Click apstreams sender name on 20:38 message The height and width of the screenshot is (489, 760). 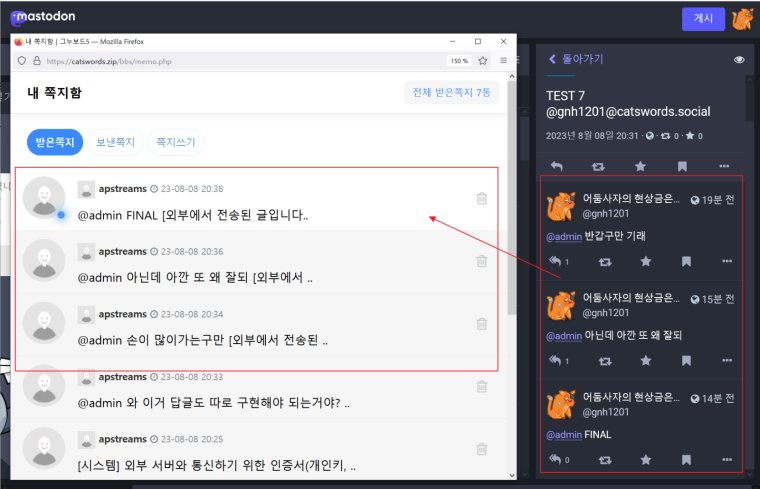tap(123, 189)
